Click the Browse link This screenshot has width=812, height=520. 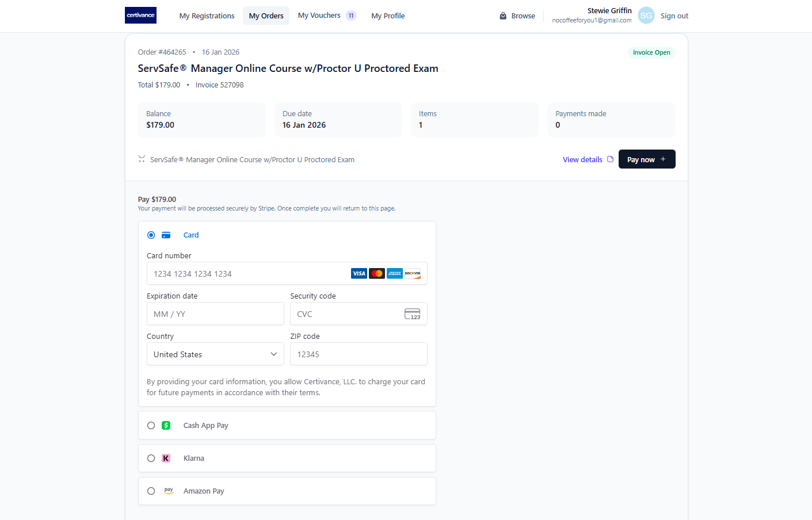523,16
